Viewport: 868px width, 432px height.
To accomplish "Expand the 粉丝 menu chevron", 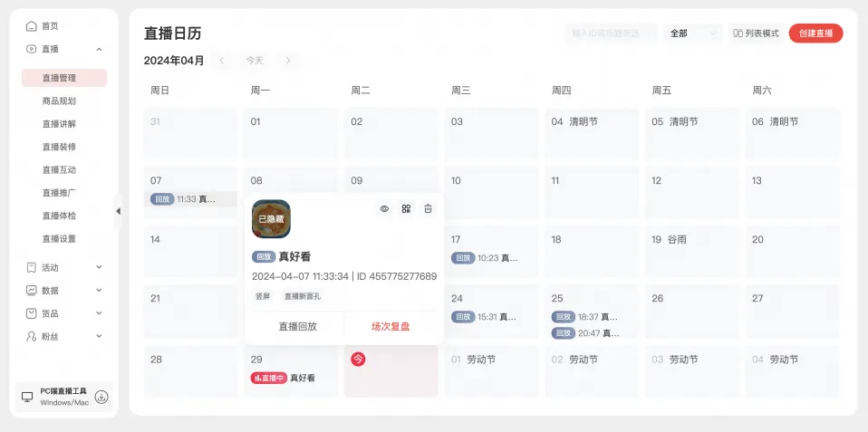I will coord(99,336).
